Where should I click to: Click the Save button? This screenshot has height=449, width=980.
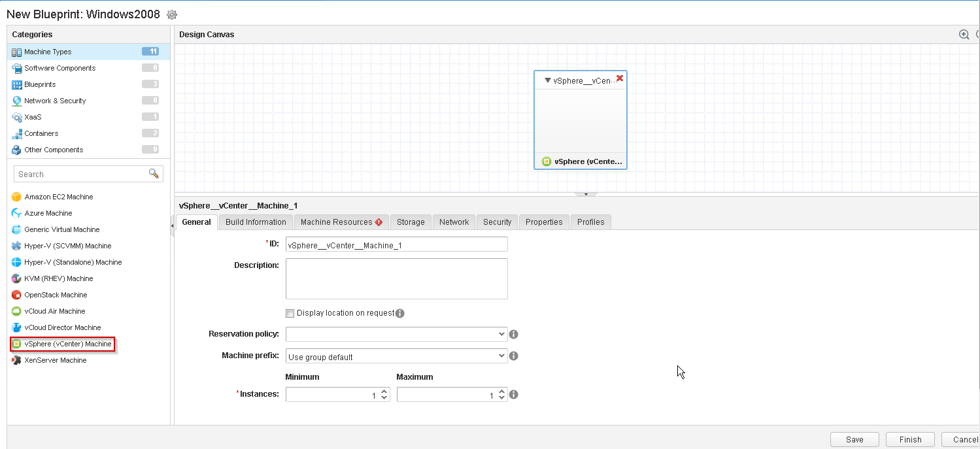[854, 439]
